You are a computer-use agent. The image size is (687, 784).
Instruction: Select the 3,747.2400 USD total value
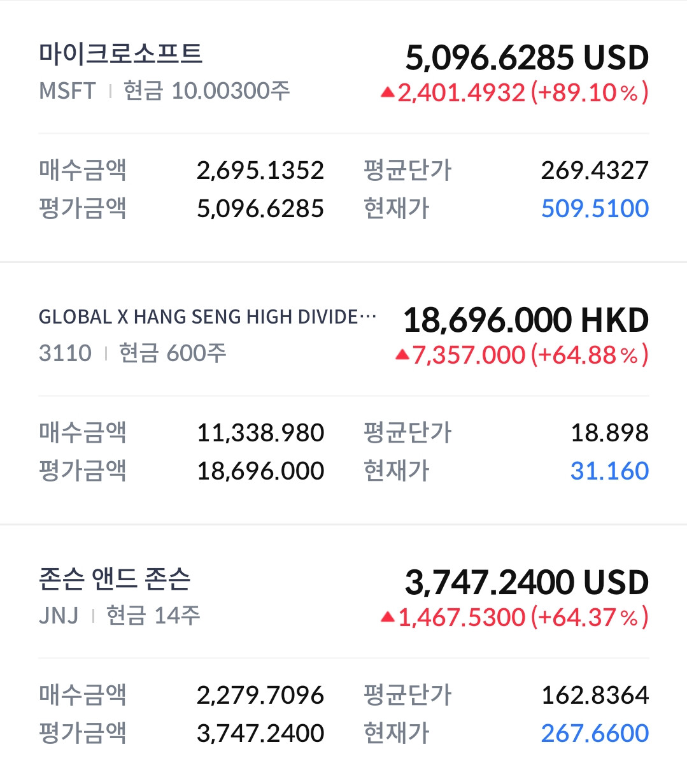pyautogui.click(x=527, y=583)
